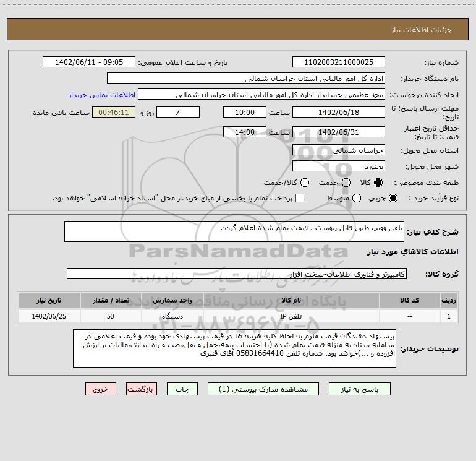Click the مهلت ارسال پاسخ label
The height and width of the screenshot is (461, 476).
(x=425, y=113)
